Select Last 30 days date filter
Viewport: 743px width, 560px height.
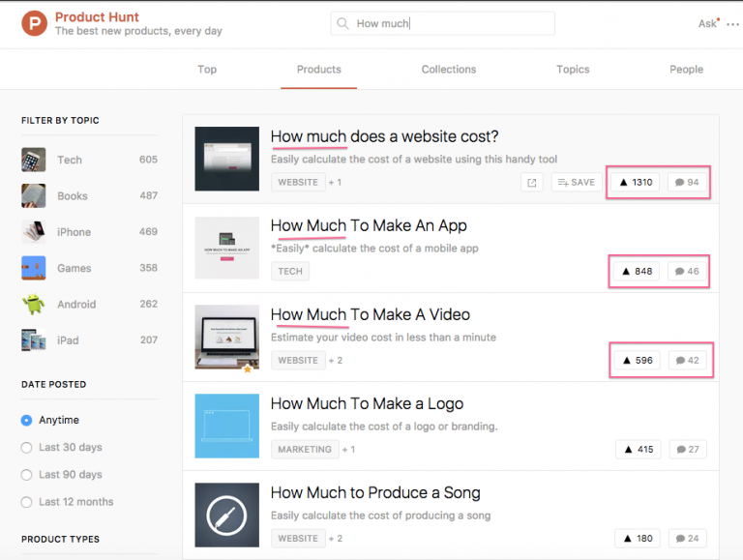27,448
